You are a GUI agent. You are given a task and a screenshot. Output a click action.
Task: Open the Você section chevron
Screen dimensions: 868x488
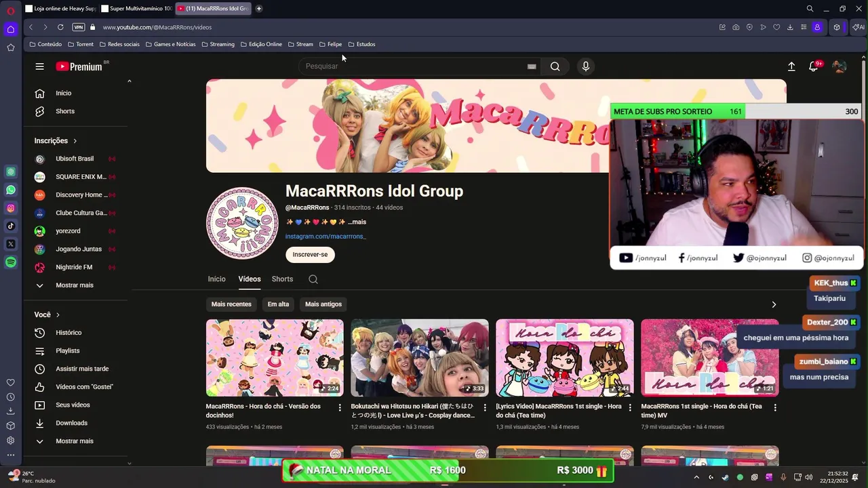coord(58,315)
